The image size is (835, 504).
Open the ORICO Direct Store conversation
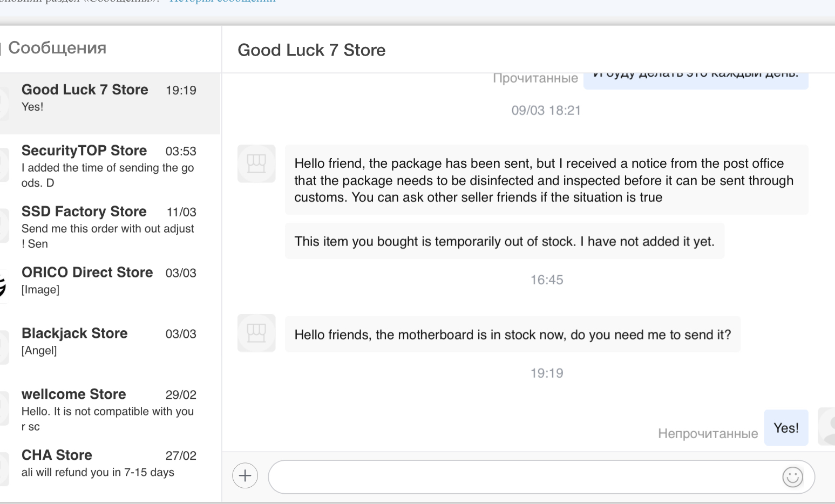click(108, 280)
